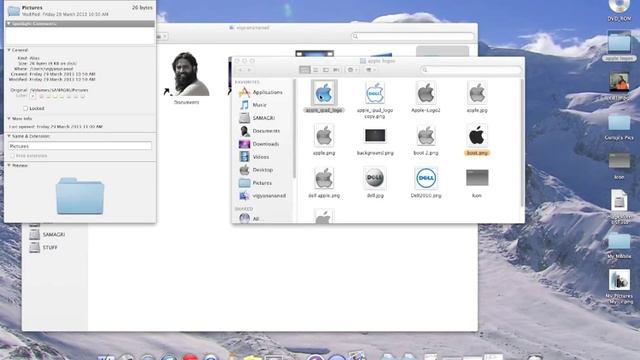Open Desktop in Finder sidebar

256,170
